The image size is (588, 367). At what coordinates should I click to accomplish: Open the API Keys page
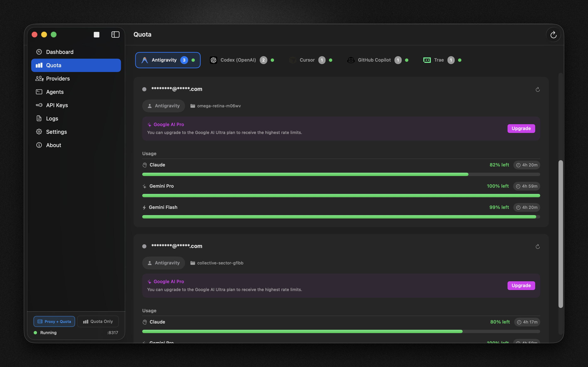click(57, 105)
